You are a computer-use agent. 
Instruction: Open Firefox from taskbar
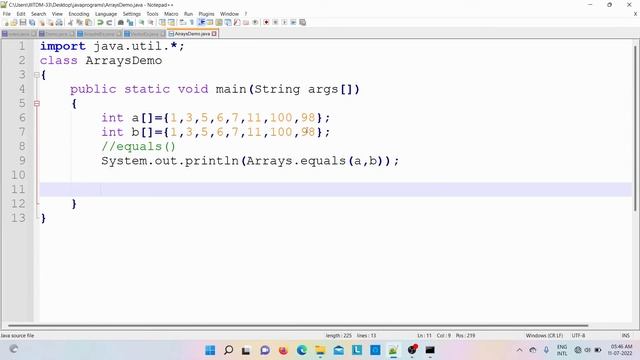point(283,350)
